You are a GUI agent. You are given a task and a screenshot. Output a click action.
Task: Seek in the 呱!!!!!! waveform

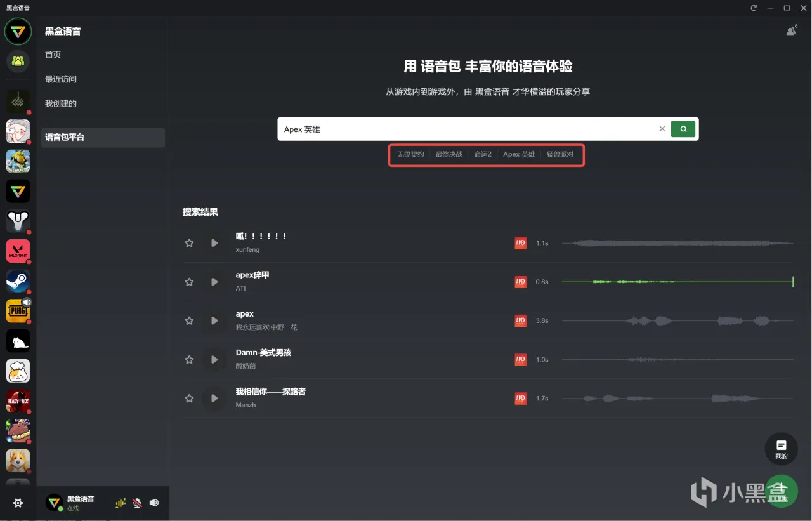(x=678, y=243)
